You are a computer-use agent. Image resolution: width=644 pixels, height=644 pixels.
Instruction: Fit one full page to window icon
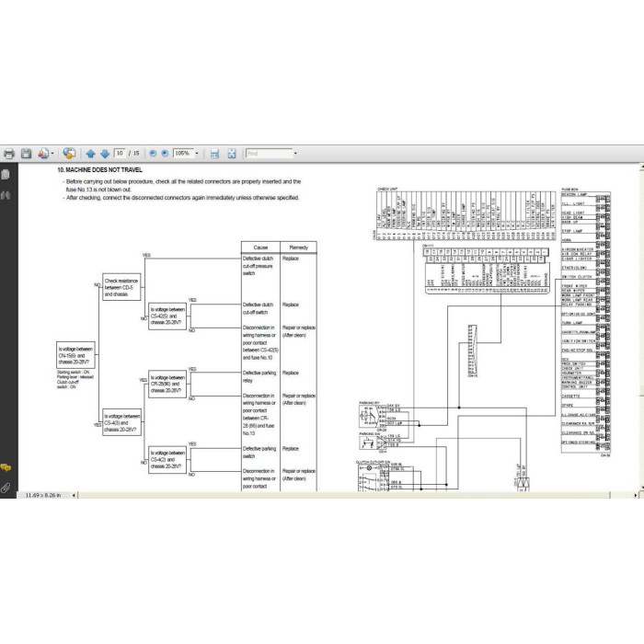[x=232, y=154]
